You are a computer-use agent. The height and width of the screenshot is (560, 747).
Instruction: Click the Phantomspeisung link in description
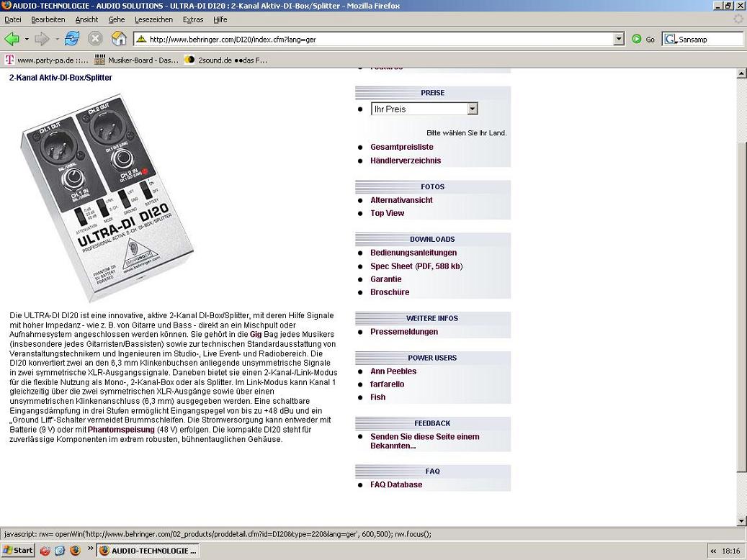click(x=121, y=430)
